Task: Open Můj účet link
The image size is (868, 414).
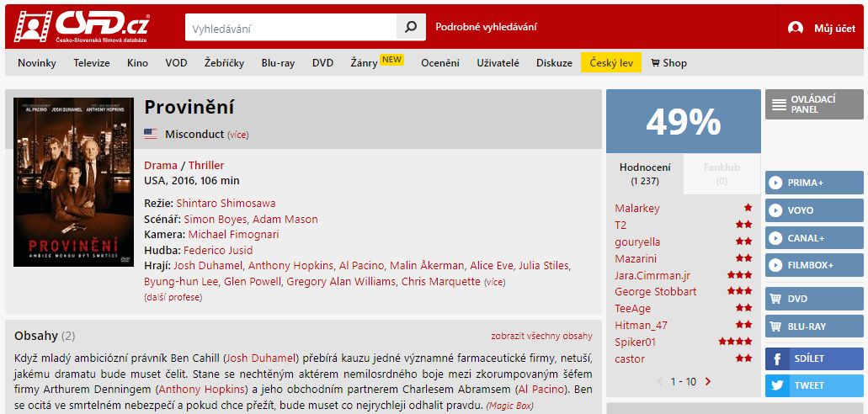Action: click(x=835, y=29)
